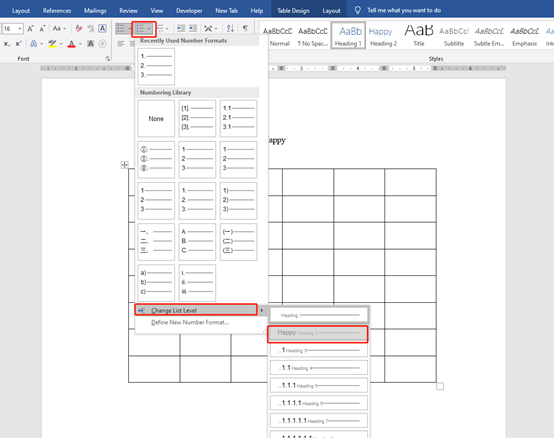Image resolution: width=554 pixels, height=438 pixels.
Task: Open the View tab
Action: 157,11
